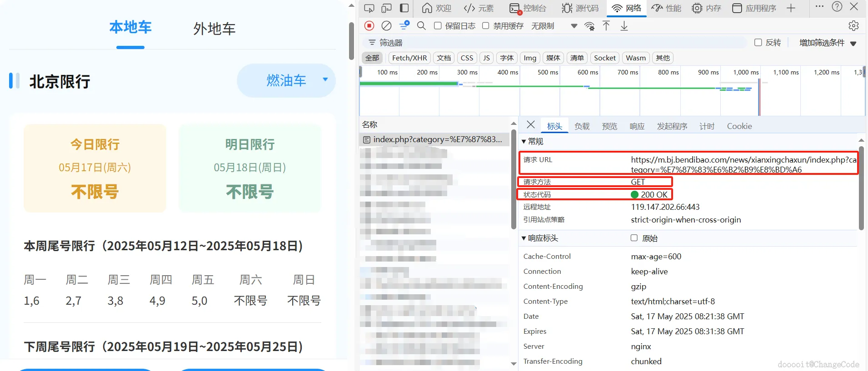Filter by JS requests
Screen dimensions: 868x371
tap(486, 58)
